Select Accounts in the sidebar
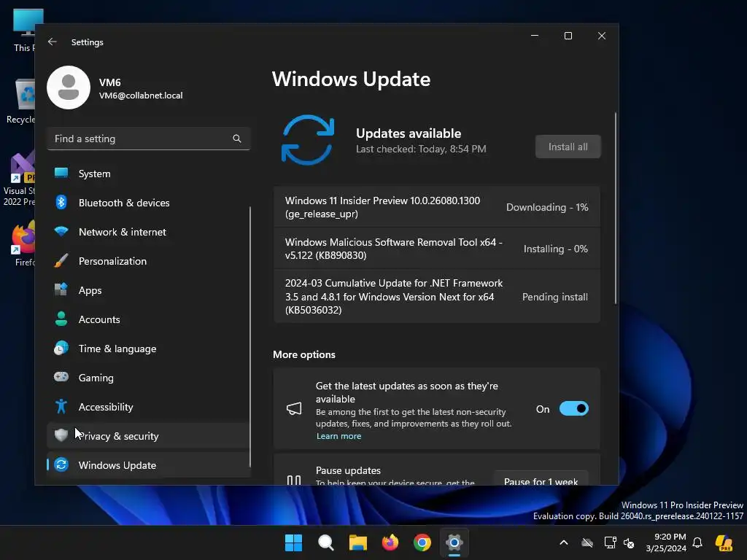 coord(148,319)
